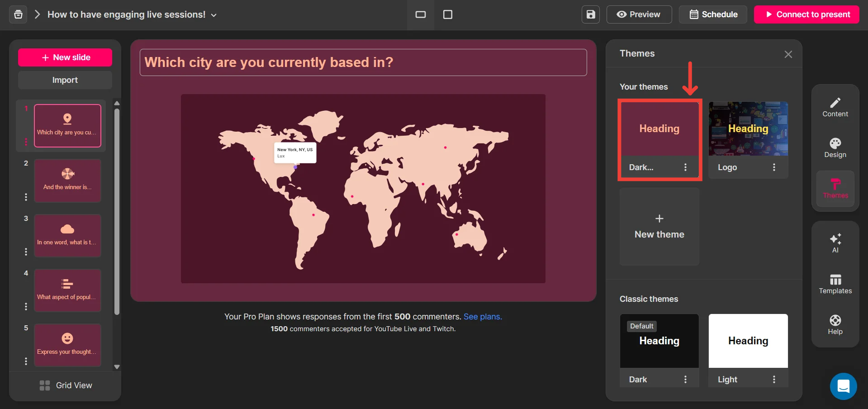Expand the presentation title dropdown
The width and height of the screenshot is (868, 409).
pos(214,15)
